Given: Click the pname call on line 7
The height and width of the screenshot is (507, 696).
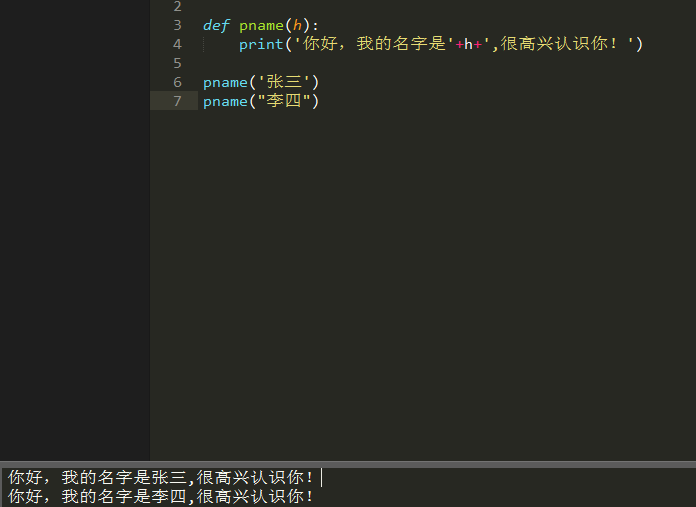Looking at the screenshot, I should [225, 102].
